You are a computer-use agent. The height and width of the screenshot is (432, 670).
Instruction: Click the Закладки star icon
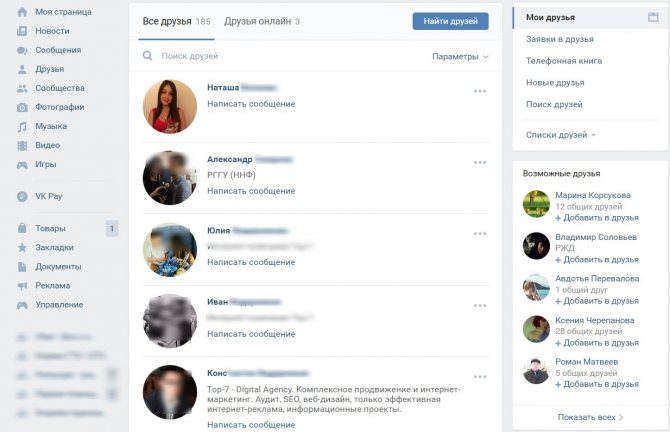pyautogui.click(x=22, y=247)
